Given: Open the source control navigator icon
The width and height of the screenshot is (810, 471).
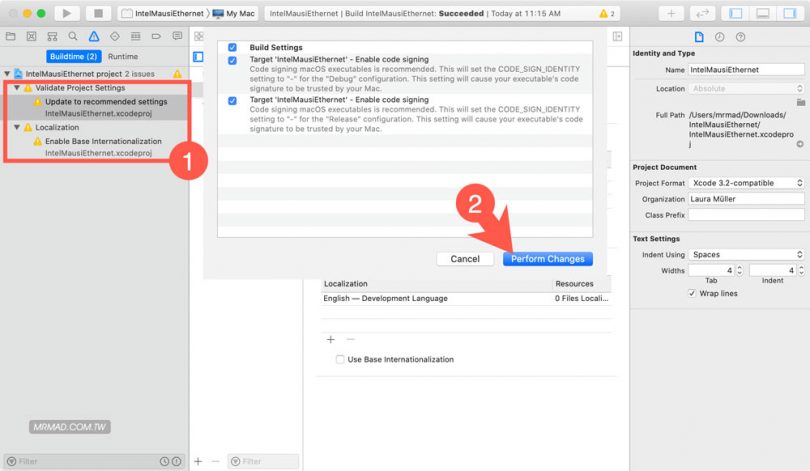Looking at the screenshot, I should tap(32, 36).
